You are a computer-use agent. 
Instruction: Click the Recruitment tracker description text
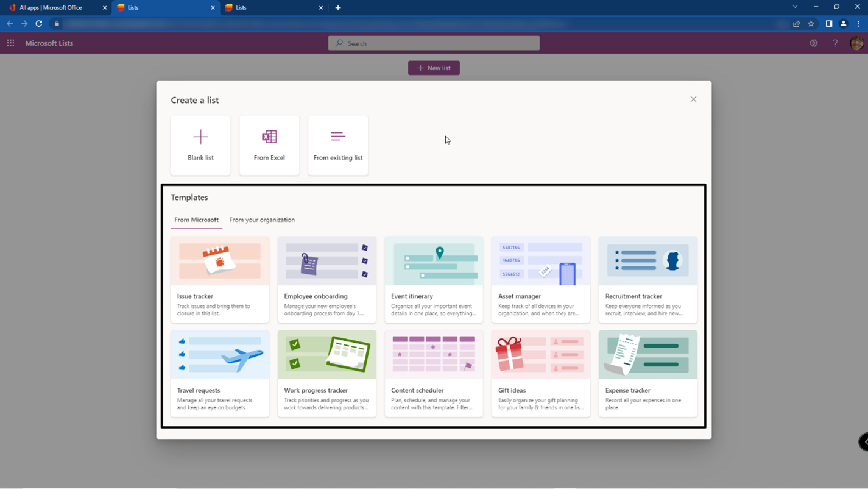(x=644, y=310)
